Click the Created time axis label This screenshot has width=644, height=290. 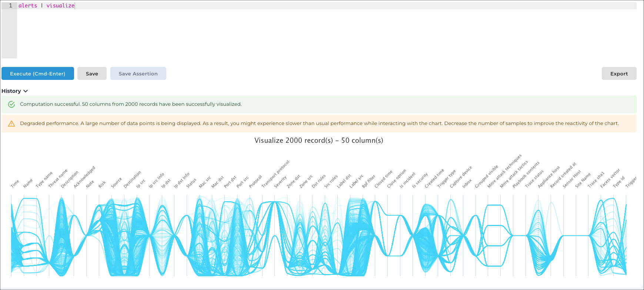[x=434, y=178]
